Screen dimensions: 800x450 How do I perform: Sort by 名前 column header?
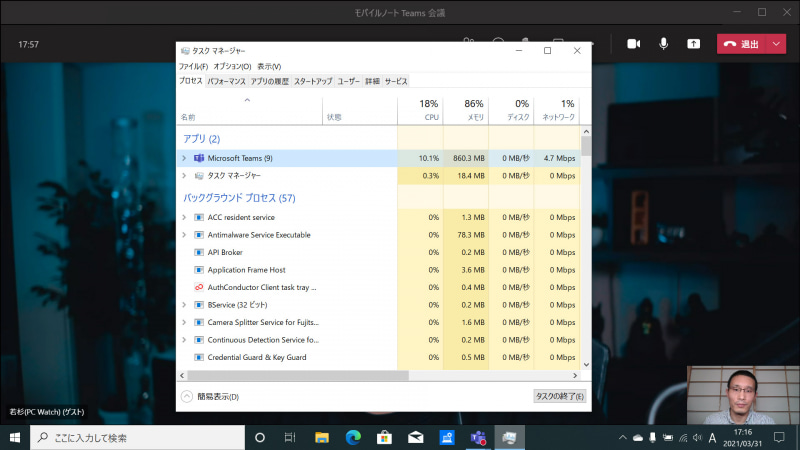(x=249, y=110)
